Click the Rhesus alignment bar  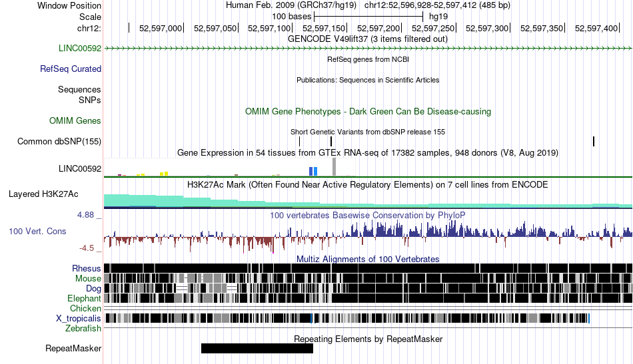point(368,268)
